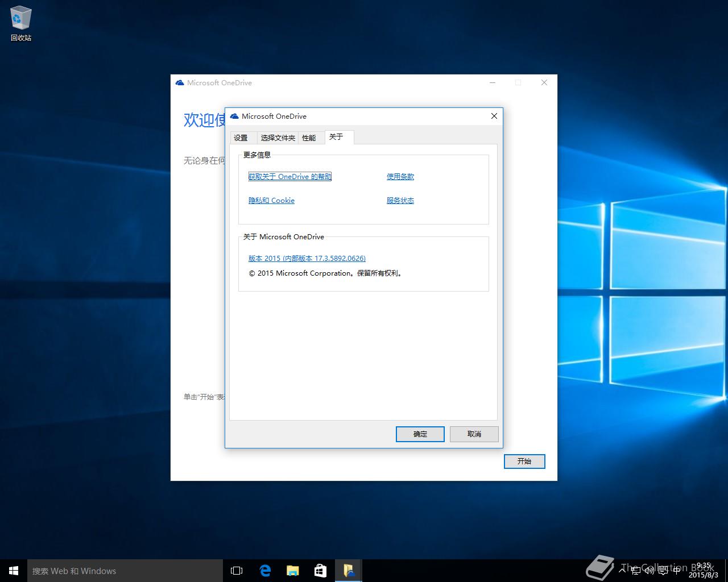
Task: Open Task View from the taskbar
Action: point(237,571)
